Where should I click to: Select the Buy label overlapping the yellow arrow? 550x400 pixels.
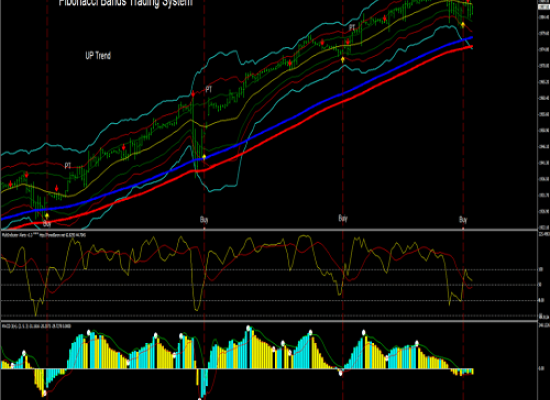click(x=47, y=223)
